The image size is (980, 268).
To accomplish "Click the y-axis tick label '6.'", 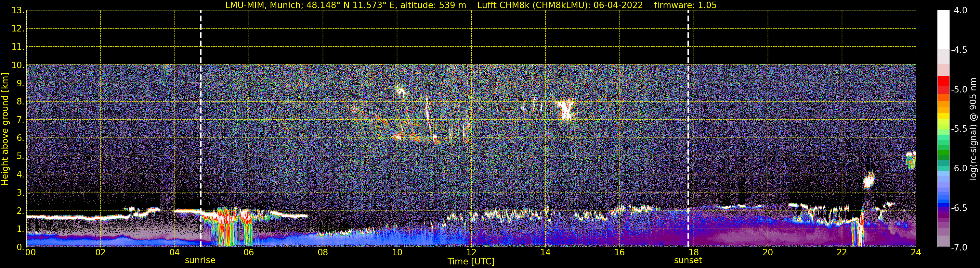I will (x=20, y=138).
